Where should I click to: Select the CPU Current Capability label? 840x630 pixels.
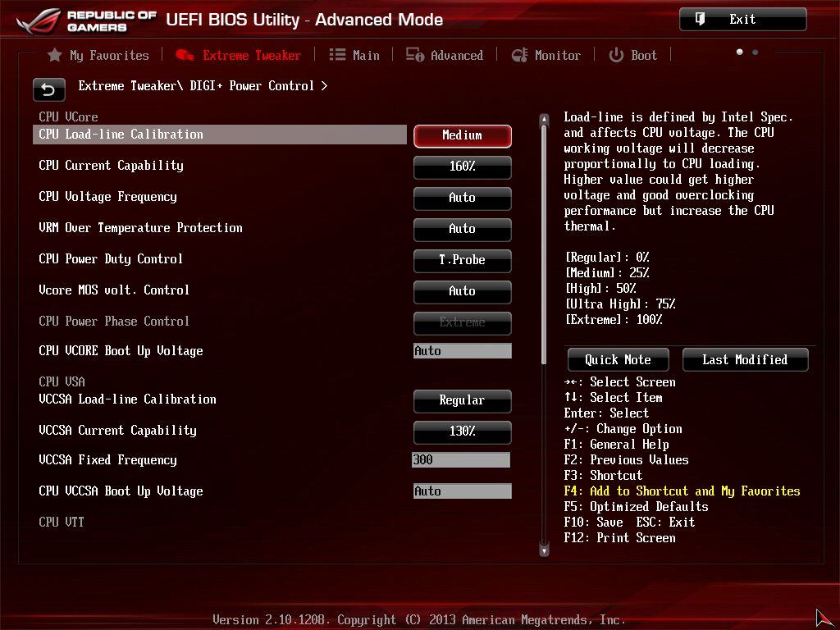point(111,166)
